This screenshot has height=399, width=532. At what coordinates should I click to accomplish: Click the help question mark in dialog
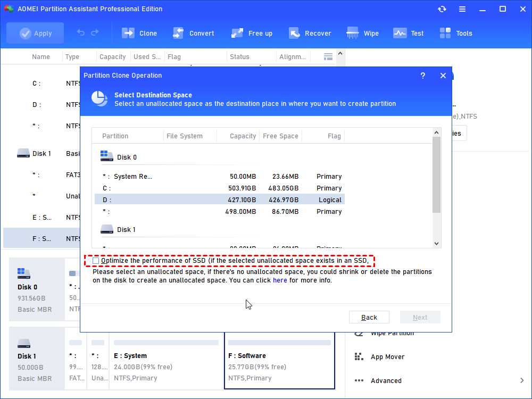(x=423, y=76)
